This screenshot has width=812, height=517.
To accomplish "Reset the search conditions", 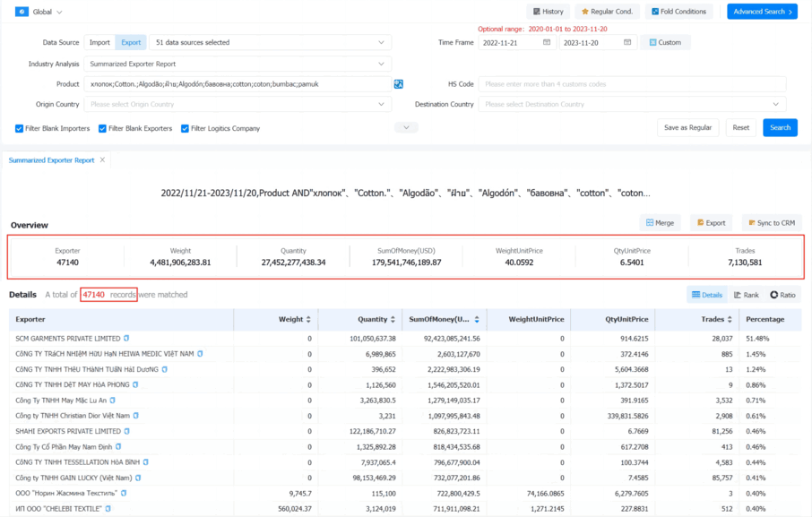I will point(740,127).
